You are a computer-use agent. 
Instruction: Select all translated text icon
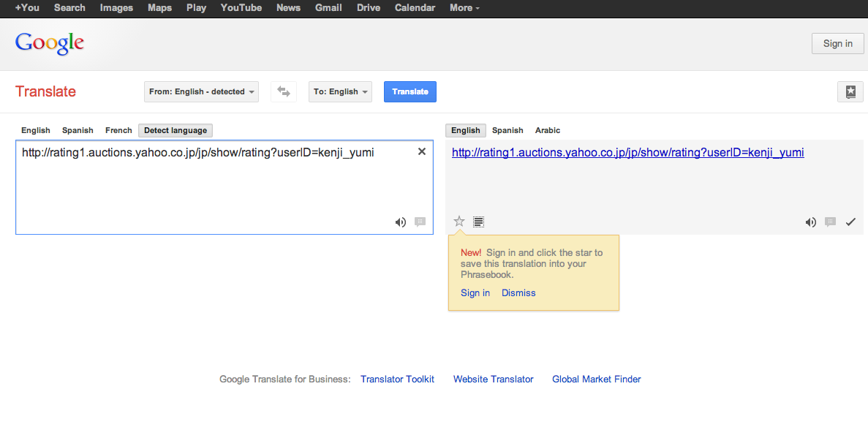point(479,222)
